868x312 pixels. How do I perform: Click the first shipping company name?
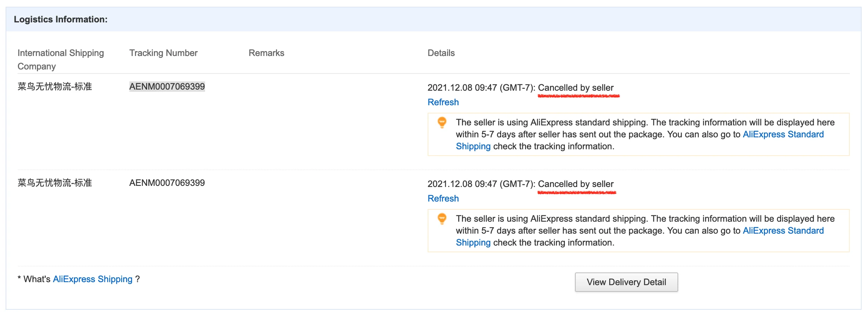pos(55,87)
